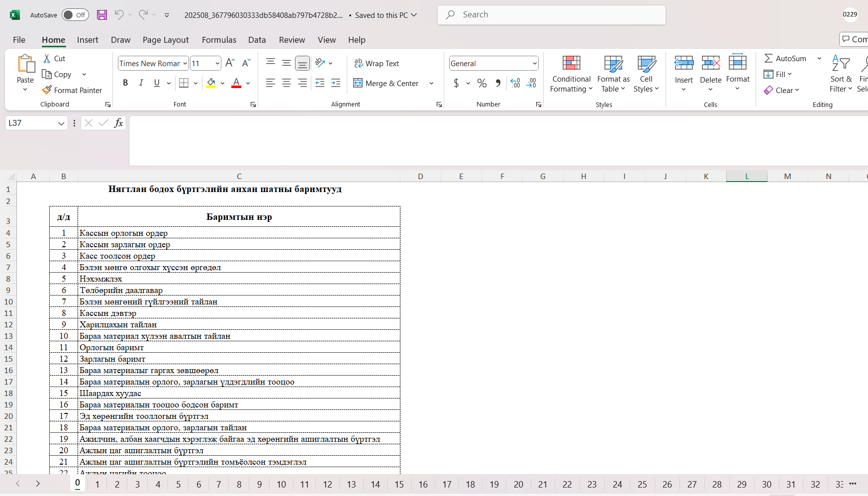Click in the Search box
This screenshot has height=496, width=868.
552,15
